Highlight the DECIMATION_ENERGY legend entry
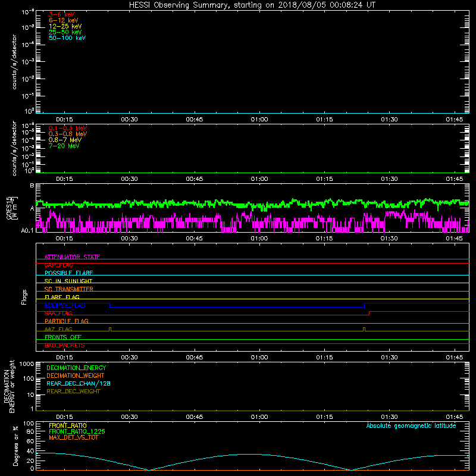 point(76,368)
